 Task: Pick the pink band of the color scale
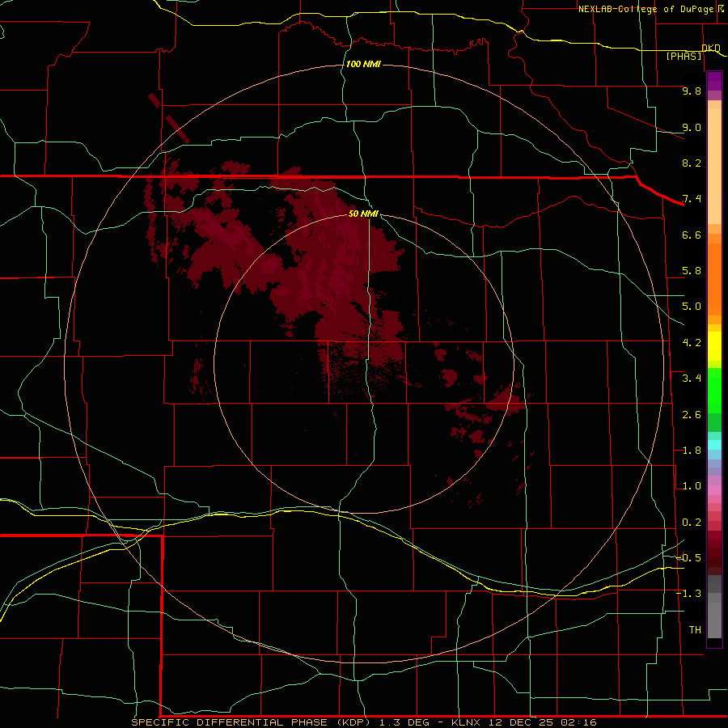[x=714, y=490]
